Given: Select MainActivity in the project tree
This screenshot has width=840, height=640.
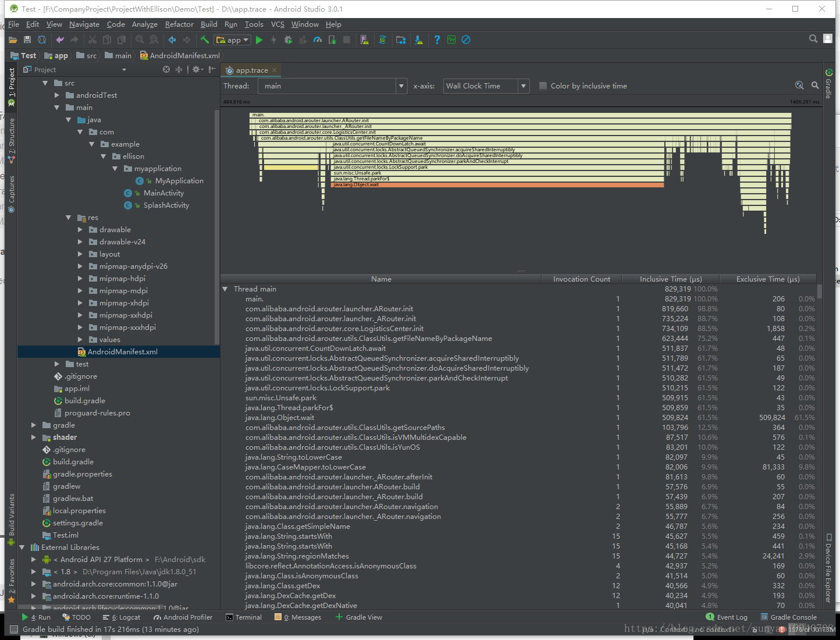Looking at the screenshot, I should click(163, 193).
